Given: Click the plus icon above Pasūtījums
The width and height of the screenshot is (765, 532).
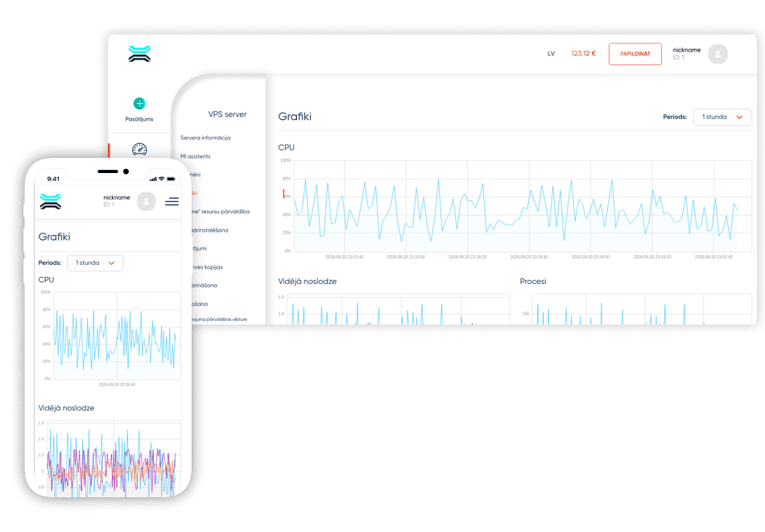Looking at the screenshot, I should pyautogui.click(x=139, y=103).
